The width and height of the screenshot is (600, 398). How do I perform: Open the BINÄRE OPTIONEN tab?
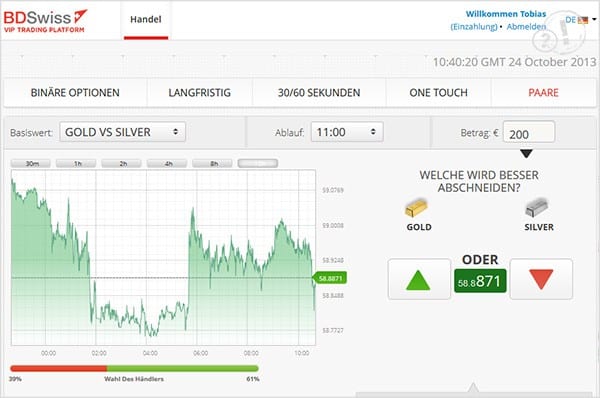pyautogui.click(x=75, y=93)
